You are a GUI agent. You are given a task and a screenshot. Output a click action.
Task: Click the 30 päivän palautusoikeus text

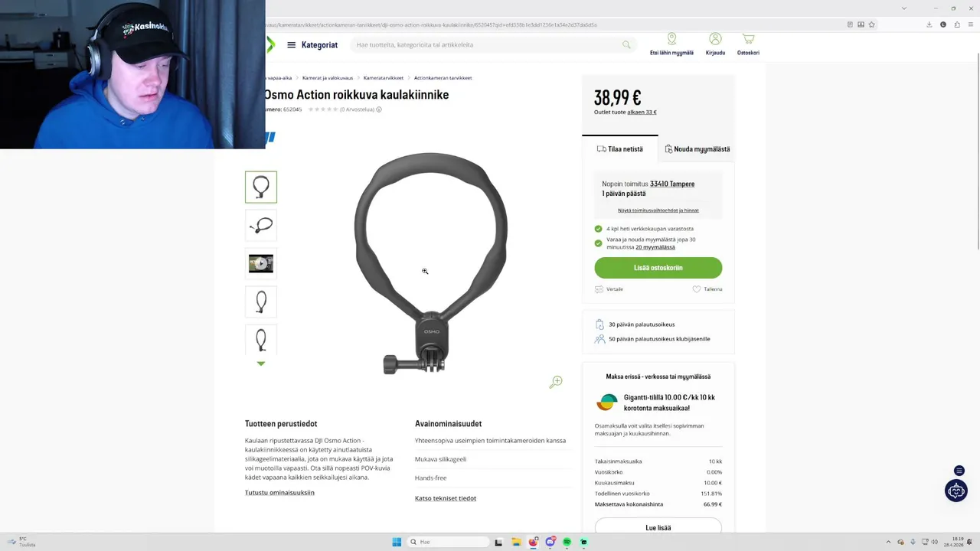click(642, 324)
